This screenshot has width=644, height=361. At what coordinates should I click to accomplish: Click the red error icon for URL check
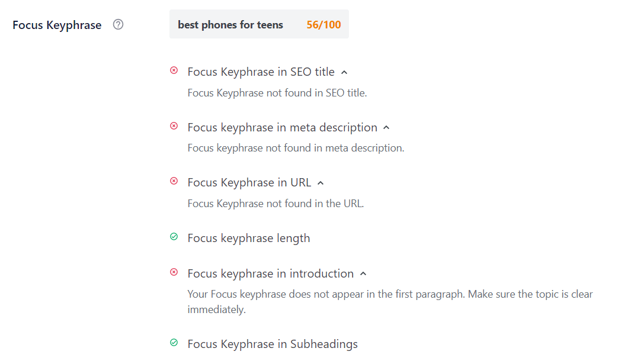coord(174,181)
